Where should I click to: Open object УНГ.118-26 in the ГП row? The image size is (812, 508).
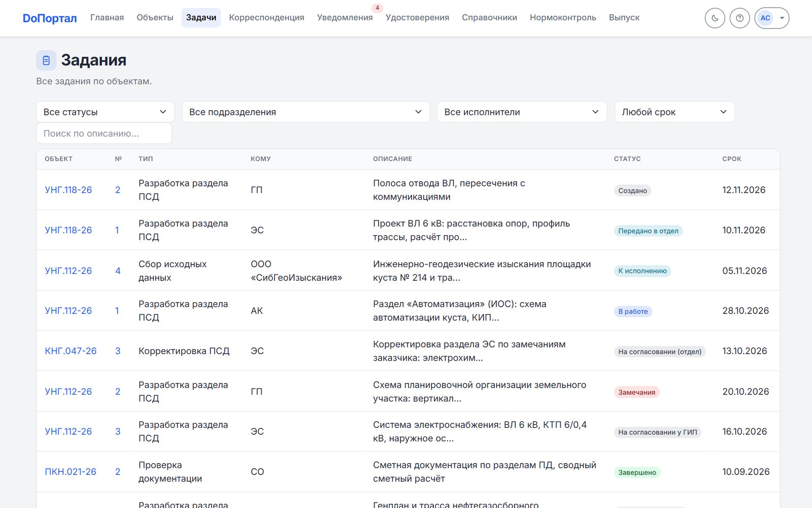click(x=69, y=190)
